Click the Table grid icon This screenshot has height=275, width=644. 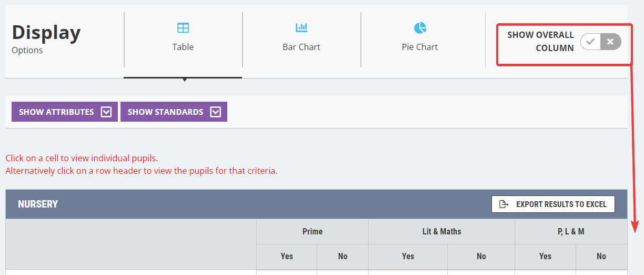click(x=183, y=28)
